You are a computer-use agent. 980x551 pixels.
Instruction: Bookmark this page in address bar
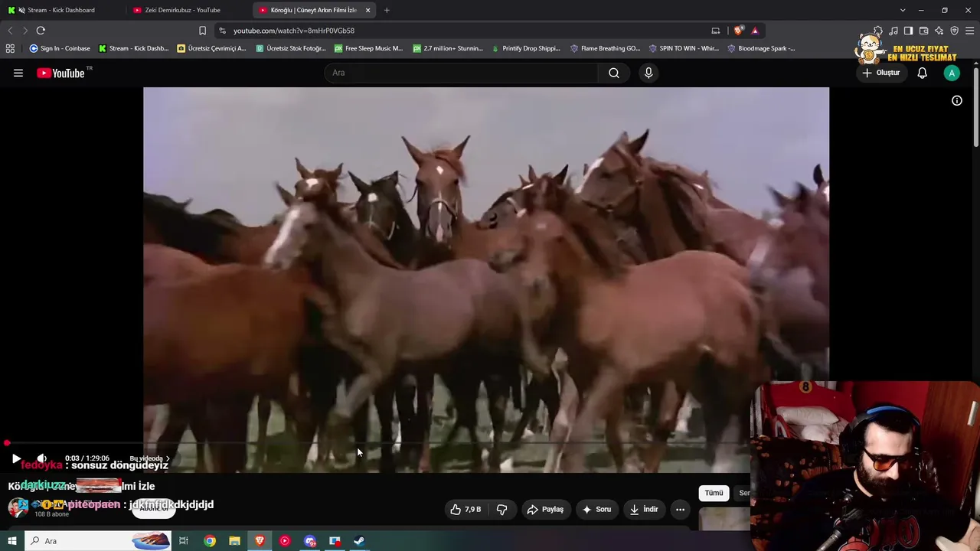(202, 31)
